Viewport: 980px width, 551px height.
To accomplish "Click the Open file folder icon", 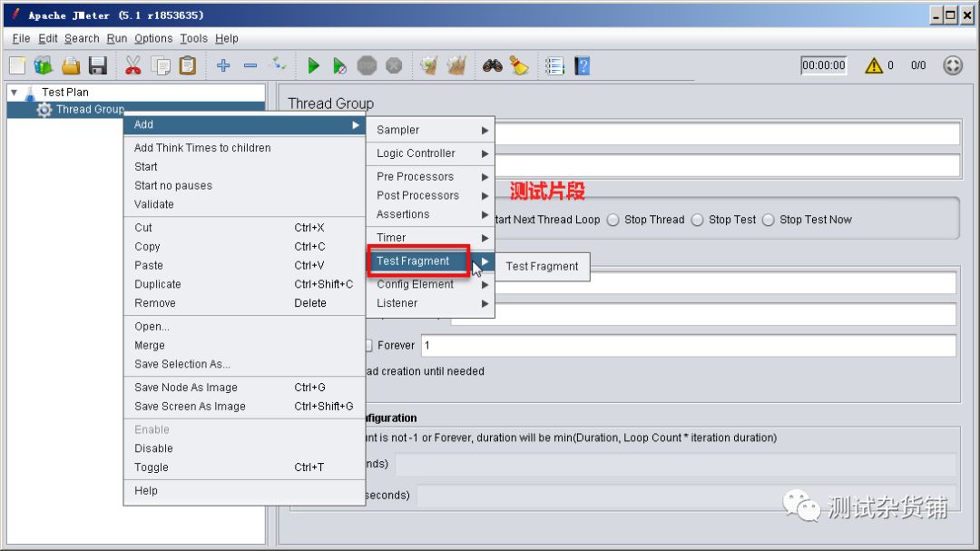I will [x=71, y=65].
